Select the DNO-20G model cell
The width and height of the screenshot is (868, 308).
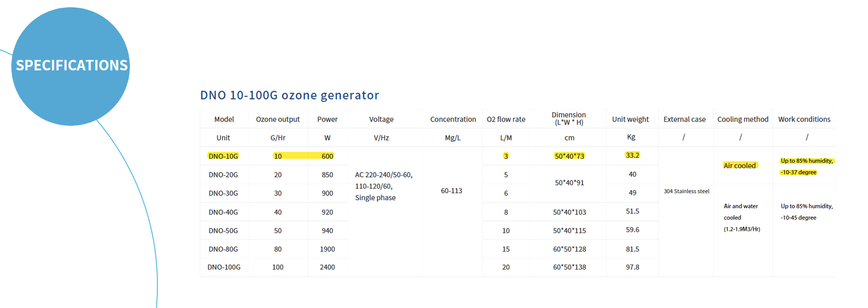(223, 175)
